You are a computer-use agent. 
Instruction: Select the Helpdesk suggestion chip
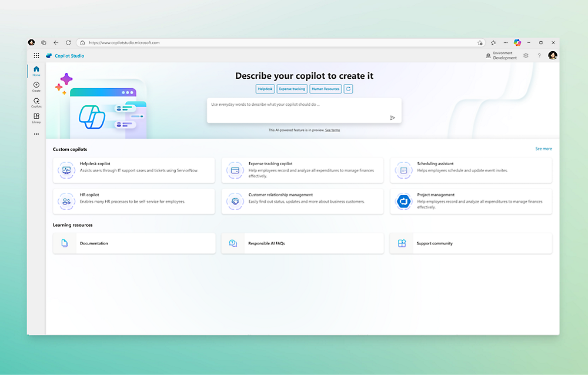[265, 89]
